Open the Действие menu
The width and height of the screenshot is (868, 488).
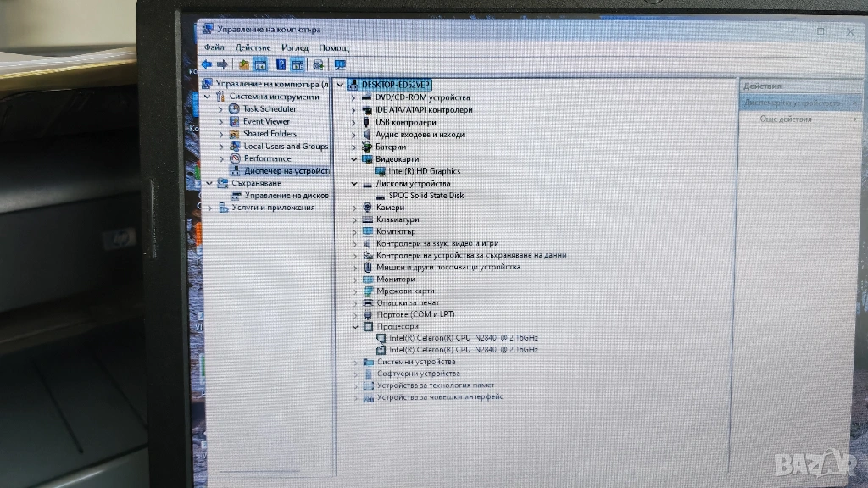[x=253, y=47]
